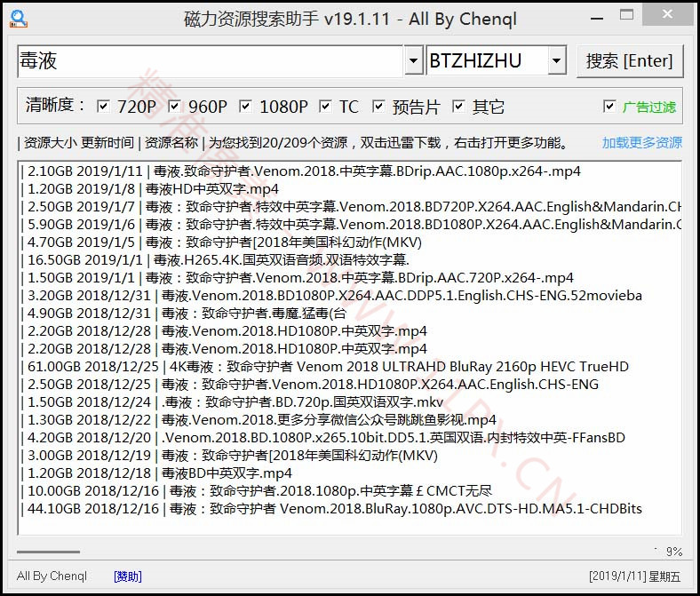Image resolution: width=700 pixels, height=596 pixels.
Task: Click the 更新时间 sort header
Action: point(107,142)
